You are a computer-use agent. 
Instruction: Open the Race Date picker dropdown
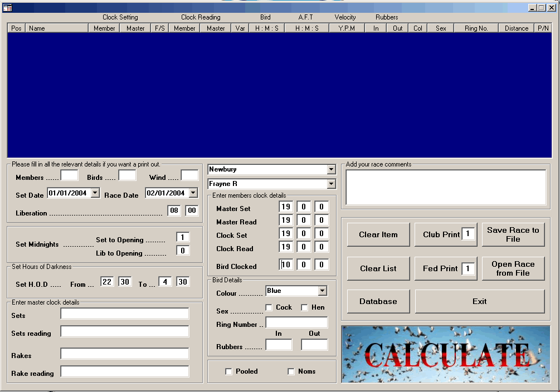(x=193, y=193)
